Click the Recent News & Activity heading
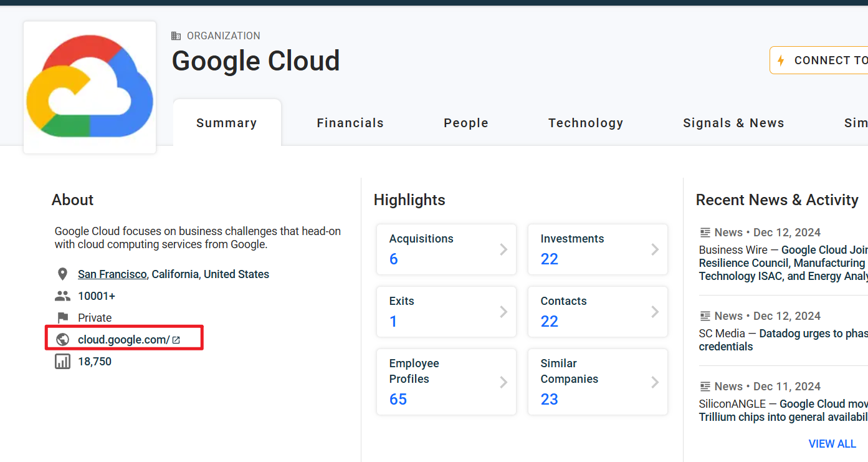This screenshot has height=462, width=868. click(777, 200)
